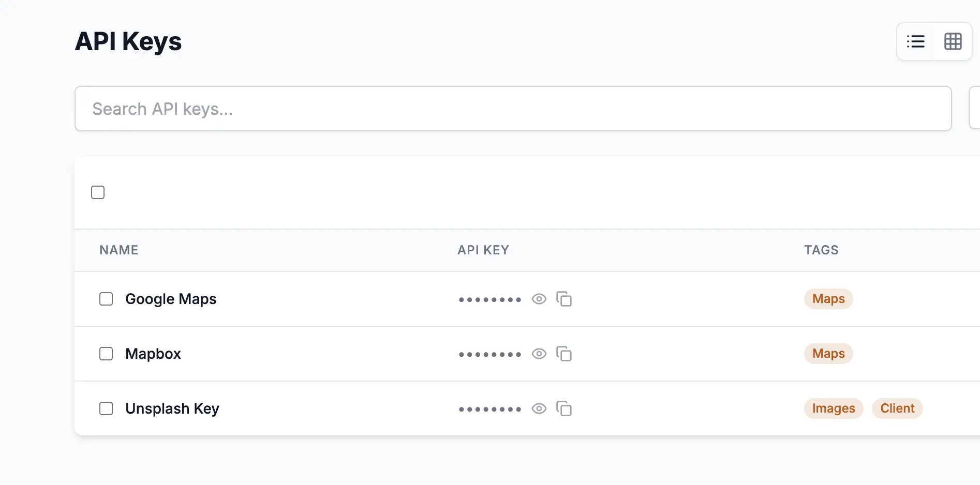This screenshot has width=980, height=485.
Task: Copy the Mapbox API key
Action: tap(564, 354)
